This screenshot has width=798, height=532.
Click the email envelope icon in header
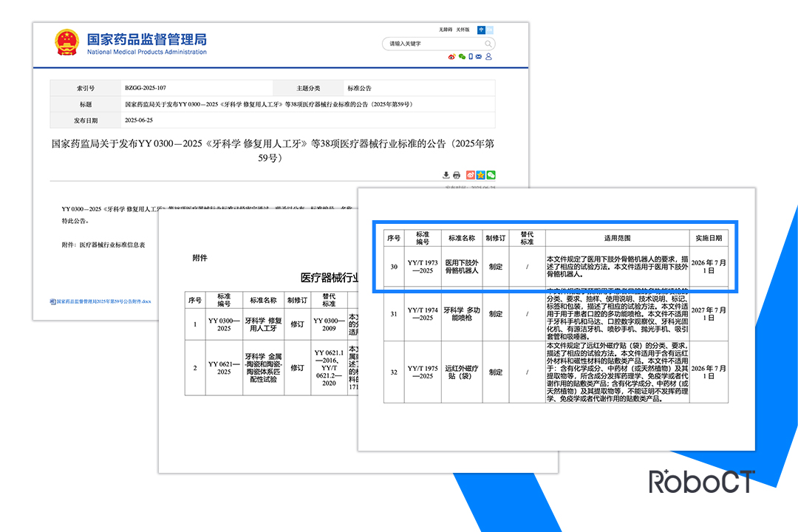click(x=479, y=56)
